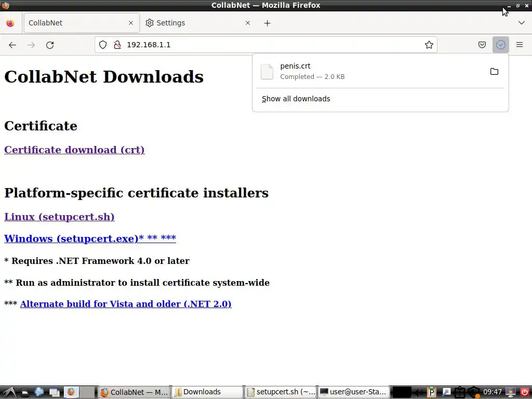Go back using the browser back arrow
532x399 pixels.
click(x=12, y=45)
